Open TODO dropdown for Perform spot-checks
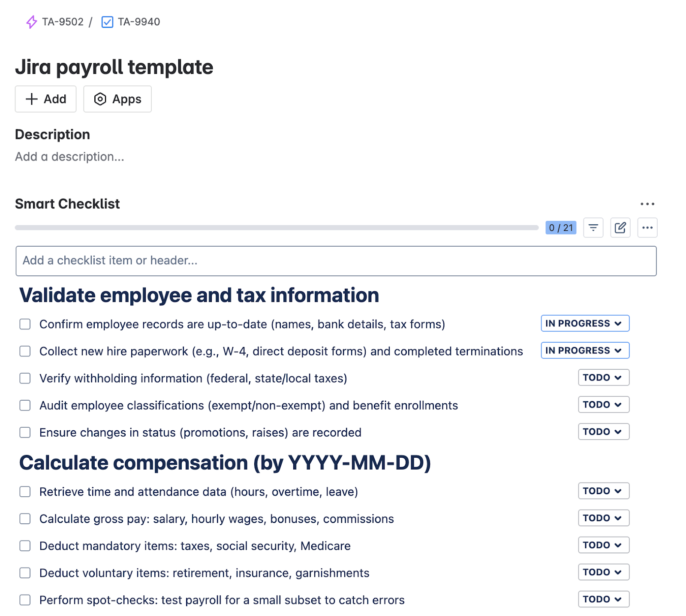Screen dimensions: 686x616 coord(604,599)
